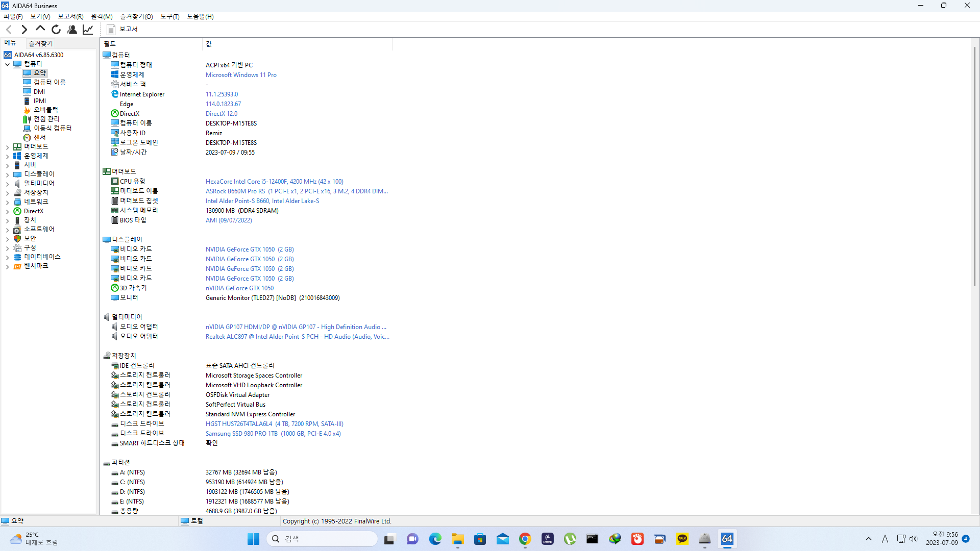980x551 pixels.
Task: Select AIDA64 v6.85.6300 root node
Action: (x=39, y=55)
